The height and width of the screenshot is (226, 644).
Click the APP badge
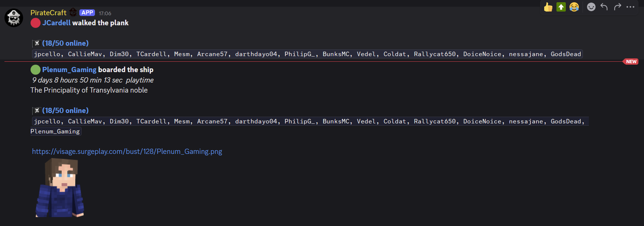87,13
